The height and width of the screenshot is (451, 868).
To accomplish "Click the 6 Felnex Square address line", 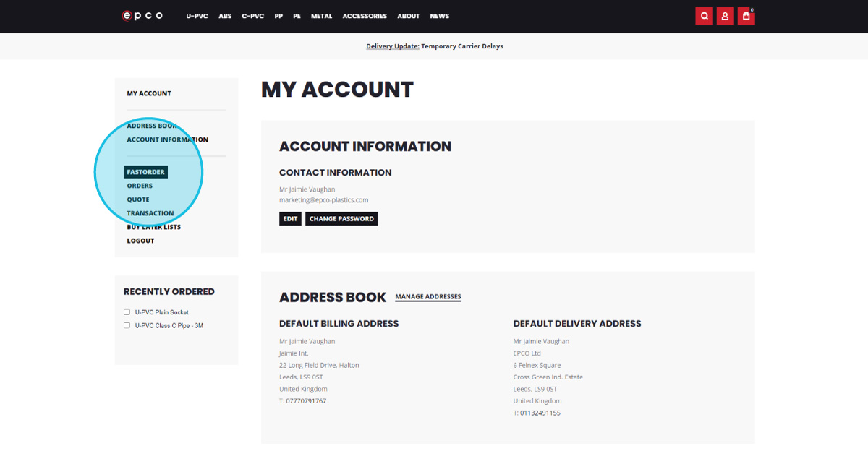I will point(537,366).
